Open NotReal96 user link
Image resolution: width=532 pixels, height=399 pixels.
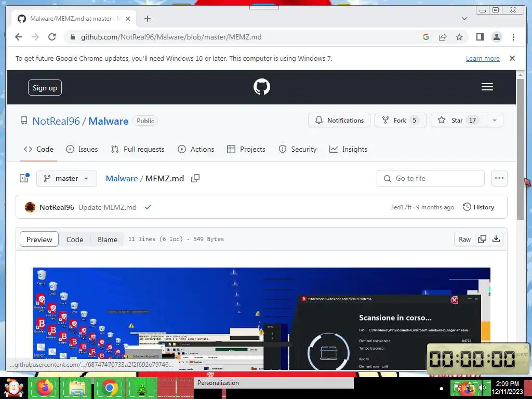tap(56, 121)
